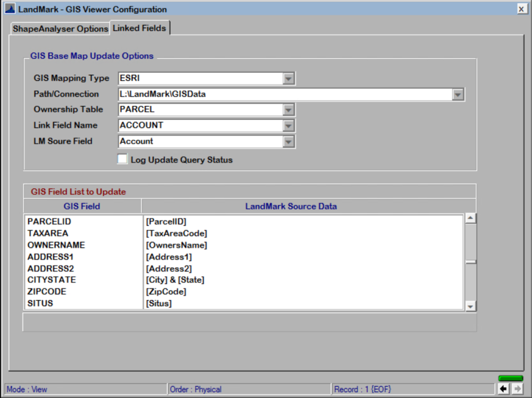Click the ESRI mapping type field
Viewport: 532px width, 398px height.
tap(201, 78)
